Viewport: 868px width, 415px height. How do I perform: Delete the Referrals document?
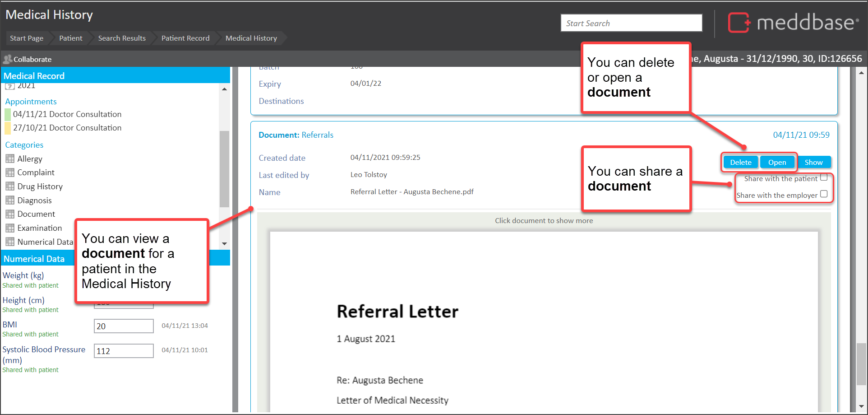(740, 163)
